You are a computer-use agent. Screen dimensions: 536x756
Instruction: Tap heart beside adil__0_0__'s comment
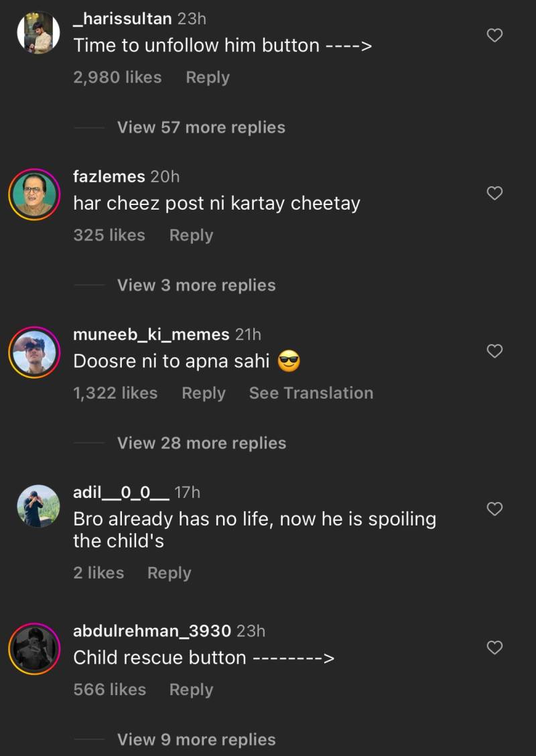coord(494,509)
